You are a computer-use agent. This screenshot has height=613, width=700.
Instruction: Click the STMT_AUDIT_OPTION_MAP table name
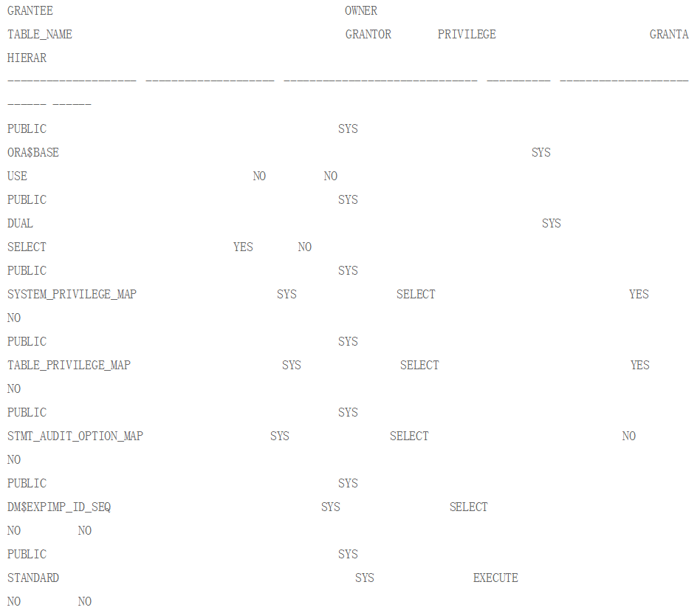[x=75, y=436]
